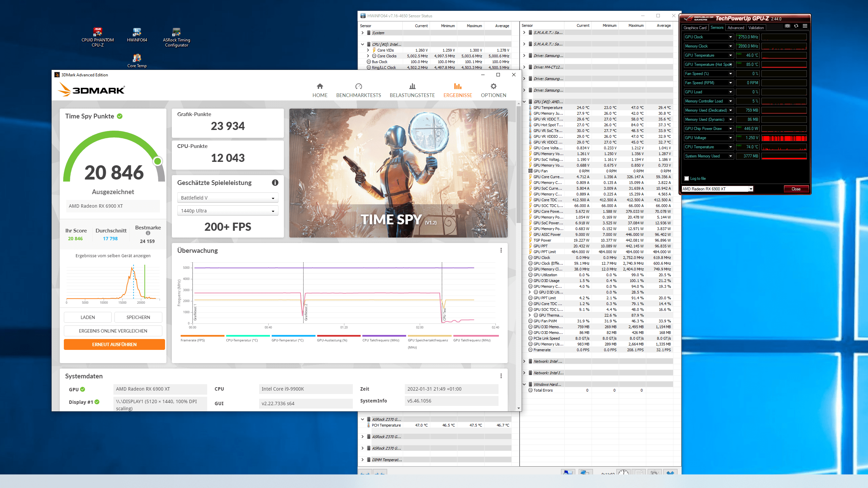Open OPTIONEN settings gear in 3DMark

click(493, 90)
